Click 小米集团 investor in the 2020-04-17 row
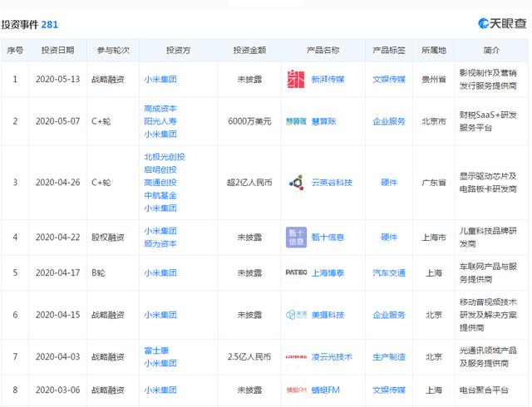 [160, 273]
